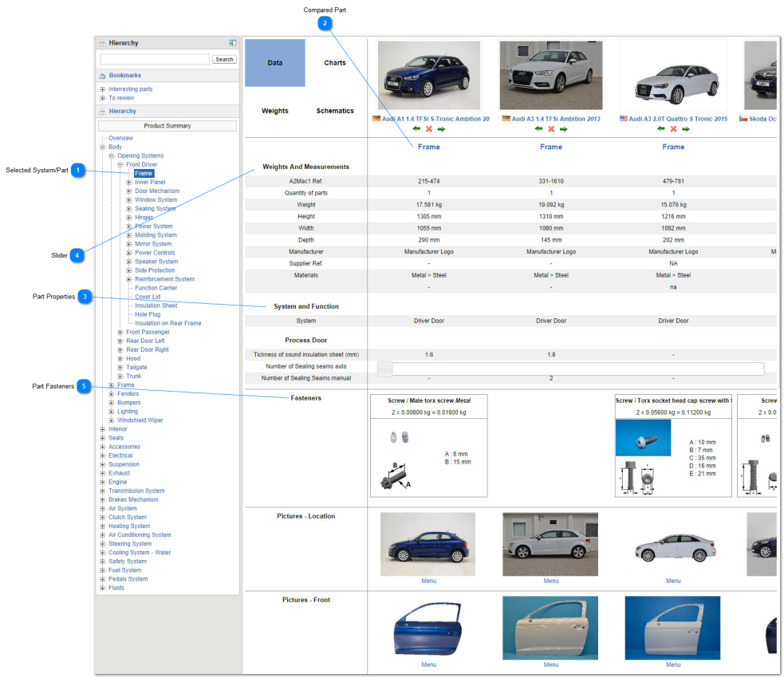
Task: Open the Audi A1 1.4 TFSI S-Tronic link
Action: (x=435, y=119)
